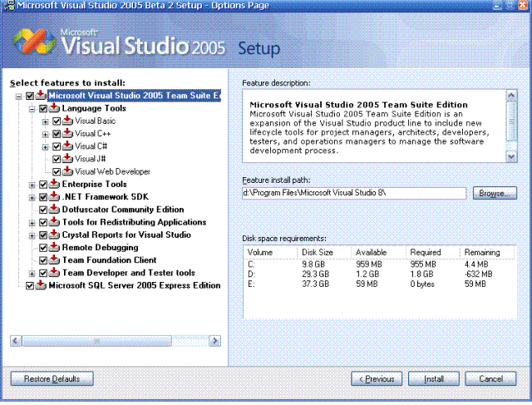Click install icon beside Visual J#
This screenshot has height=405, width=532.
click(67, 159)
